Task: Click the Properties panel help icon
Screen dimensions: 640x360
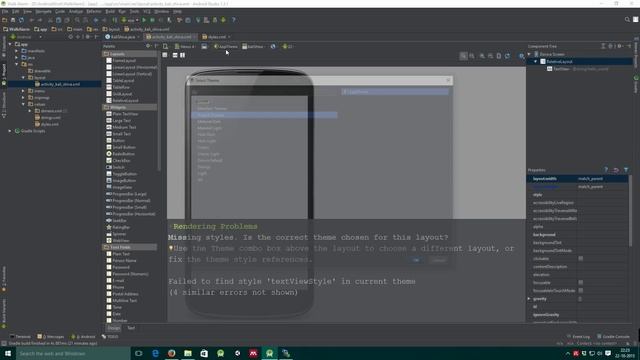Action: coord(606,170)
